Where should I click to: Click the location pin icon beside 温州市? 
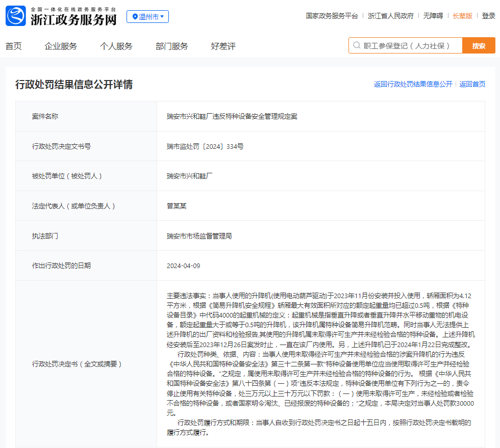click(135, 17)
